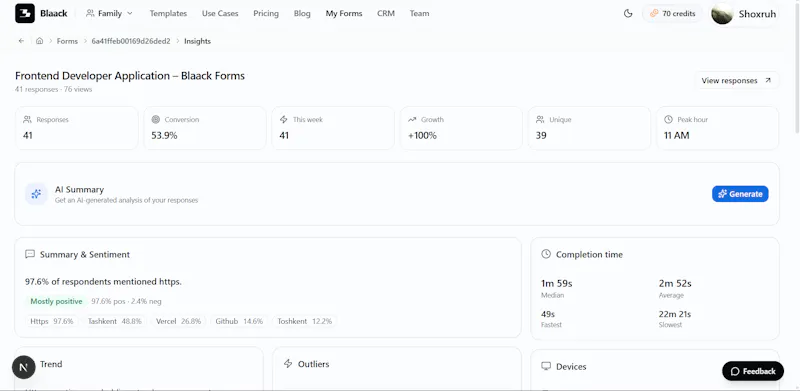Click the View responses button
This screenshot has height=391, width=800.
coord(737,81)
